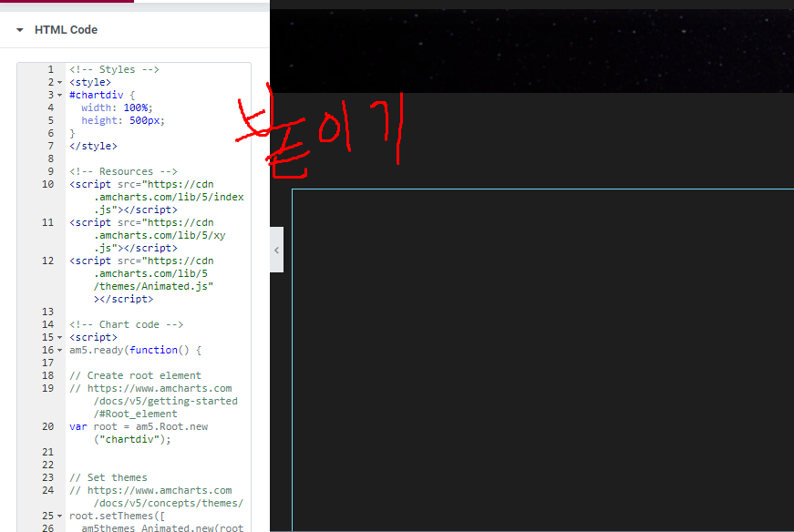Click the '<!-- Chart code -->' comment line

coord(126,324)
